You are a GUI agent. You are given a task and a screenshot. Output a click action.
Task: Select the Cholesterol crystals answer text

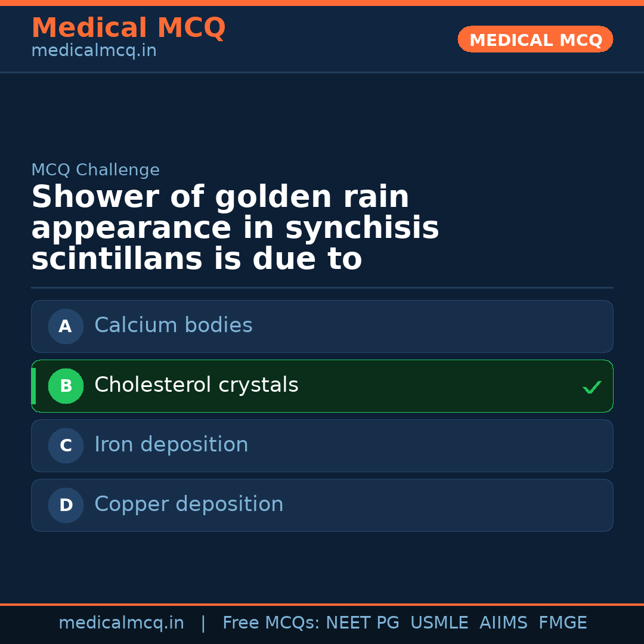click(x=196, y=385)
